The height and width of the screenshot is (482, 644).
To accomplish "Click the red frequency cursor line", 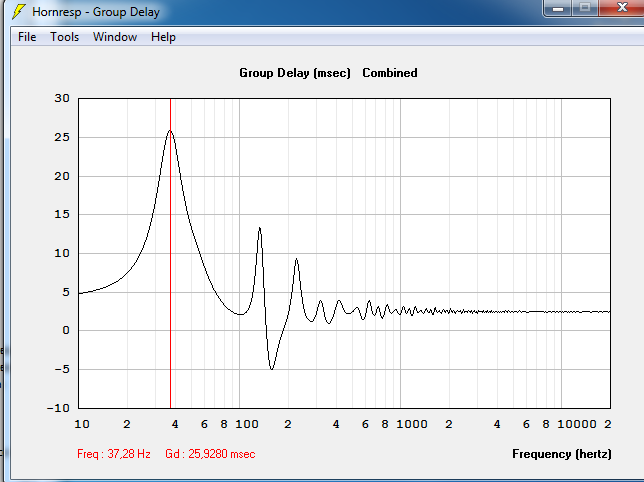I will tap(170, 253).
